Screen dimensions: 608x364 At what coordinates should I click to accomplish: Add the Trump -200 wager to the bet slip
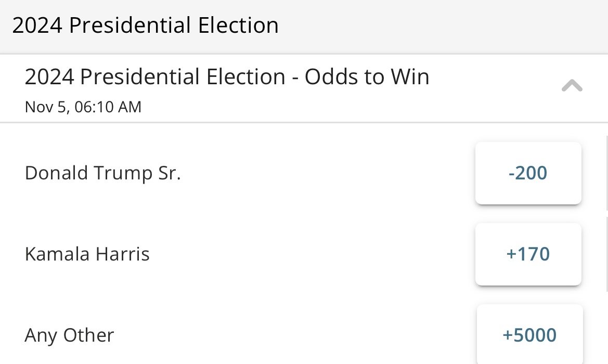(x=528, y=173)
